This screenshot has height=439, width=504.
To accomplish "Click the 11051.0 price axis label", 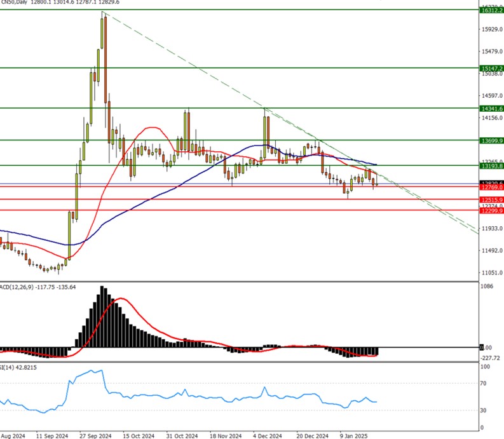I will [x=492, y=273].
